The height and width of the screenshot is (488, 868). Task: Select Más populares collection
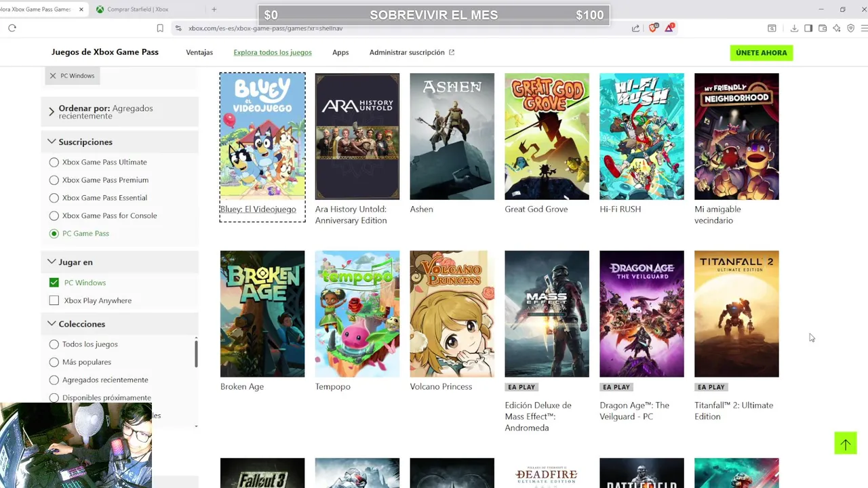(x=54, y=362)
